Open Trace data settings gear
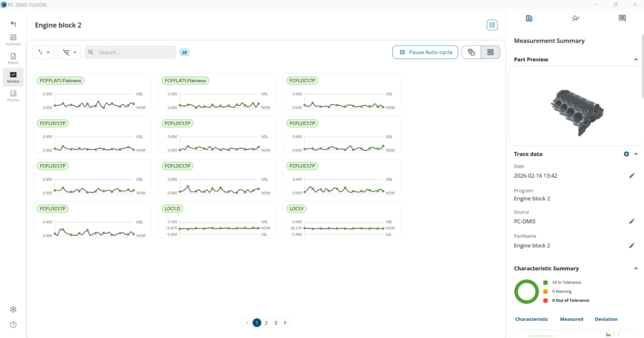The height and width of the screenshot is (338, 644). coord(626,154)
